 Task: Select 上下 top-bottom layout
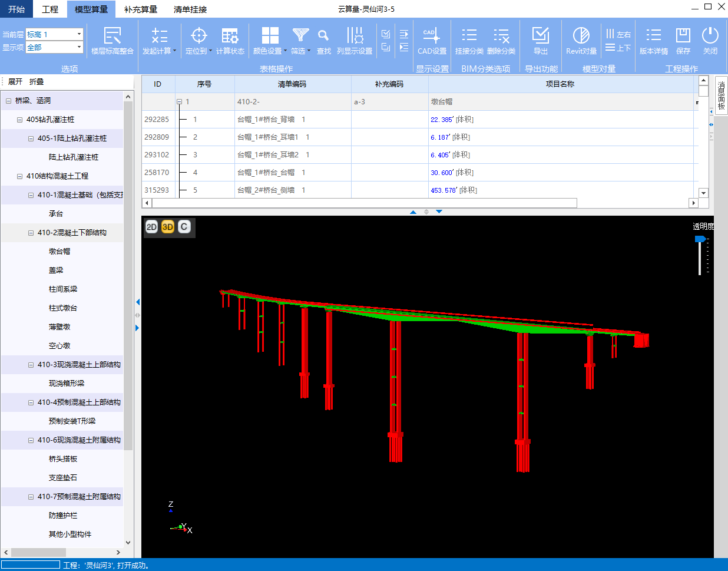(618, 48)
